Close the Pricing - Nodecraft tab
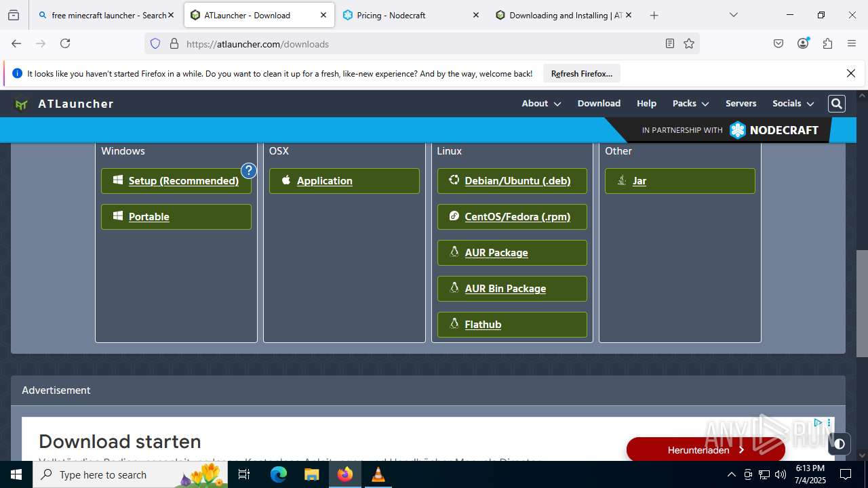Screen dimensions: 868x488 click(475, 15)
